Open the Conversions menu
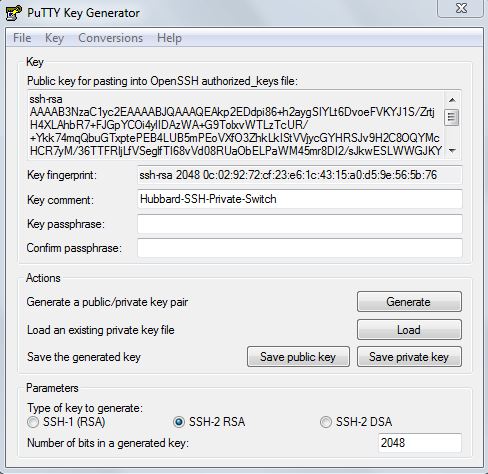 pos(110,38)
